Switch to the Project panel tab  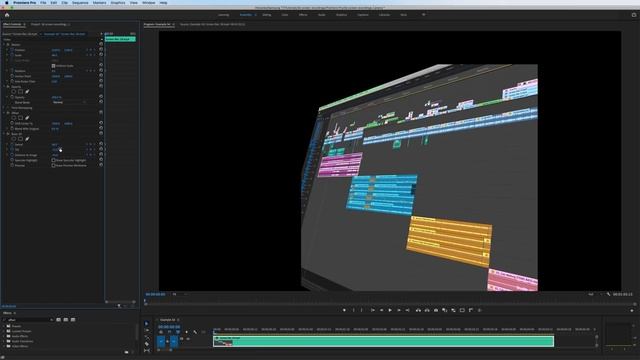coord(51,24)
